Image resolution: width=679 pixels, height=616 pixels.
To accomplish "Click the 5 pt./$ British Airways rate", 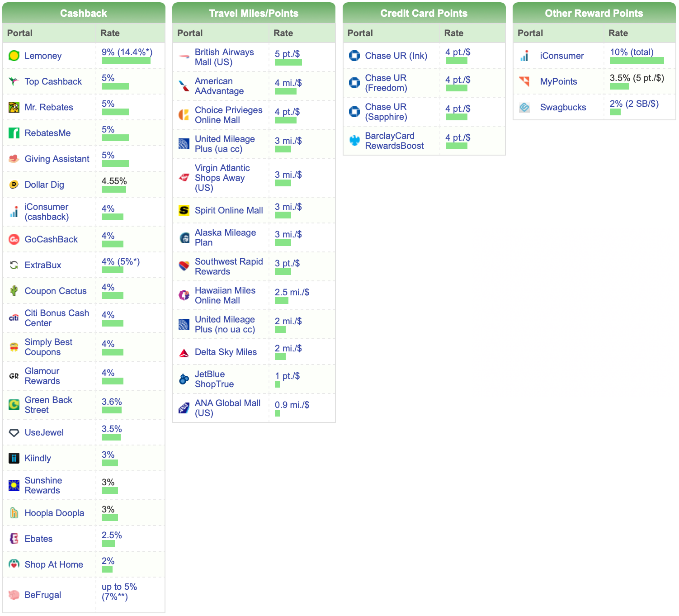I will click(288, 54).
